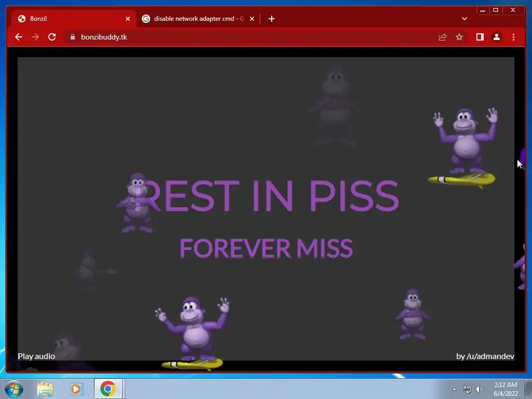532x399 pixels.
Task: Click the forward navigation arrow
Action: click(35, 37)
